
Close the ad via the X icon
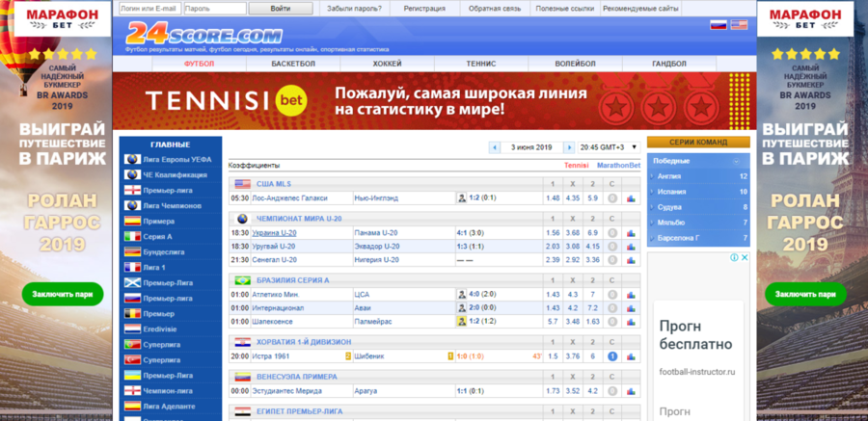745,257
